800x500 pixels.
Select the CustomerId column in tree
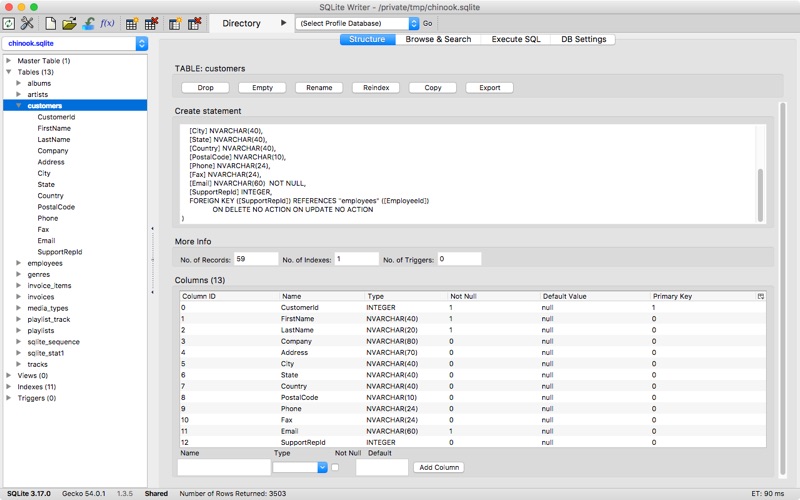pos(56,117)
